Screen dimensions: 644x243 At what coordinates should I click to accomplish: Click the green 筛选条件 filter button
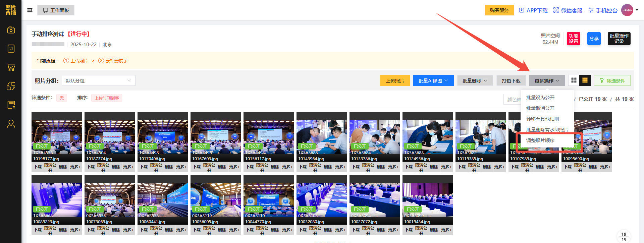[x=612, y=81]
